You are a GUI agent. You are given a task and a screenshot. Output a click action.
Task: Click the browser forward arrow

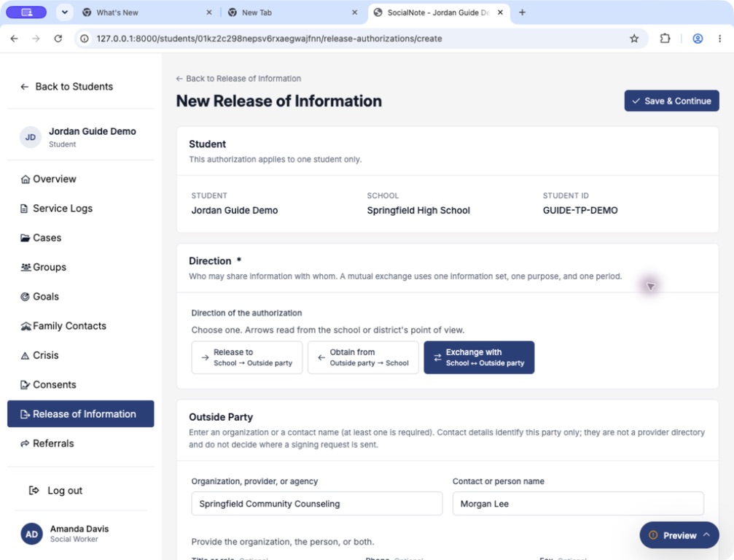pos(36,39)
